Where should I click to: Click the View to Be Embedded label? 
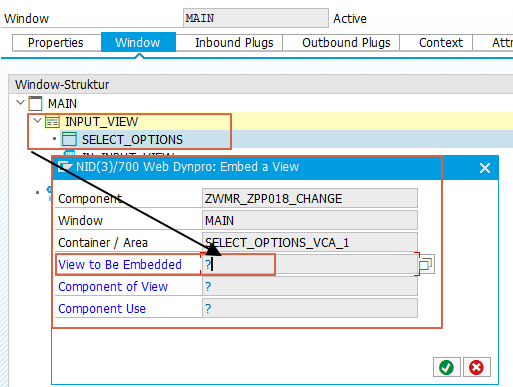pyautogui.click(x=120, y=265)
